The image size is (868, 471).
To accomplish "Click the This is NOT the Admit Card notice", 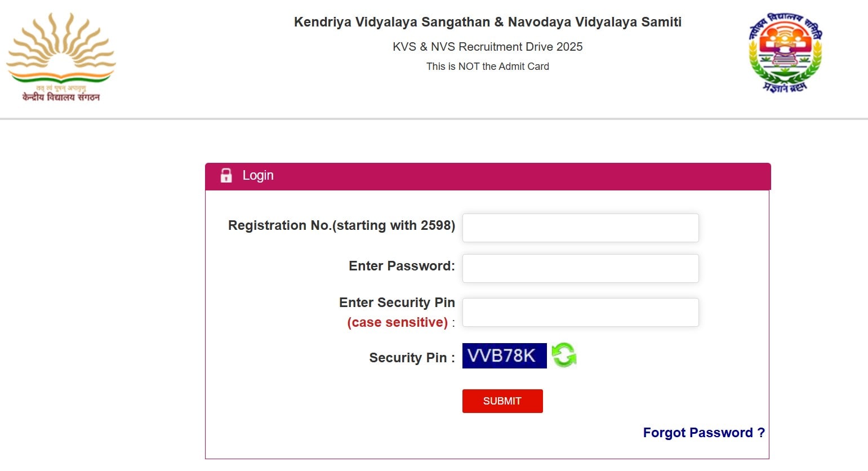I will [x=487, y=66].
